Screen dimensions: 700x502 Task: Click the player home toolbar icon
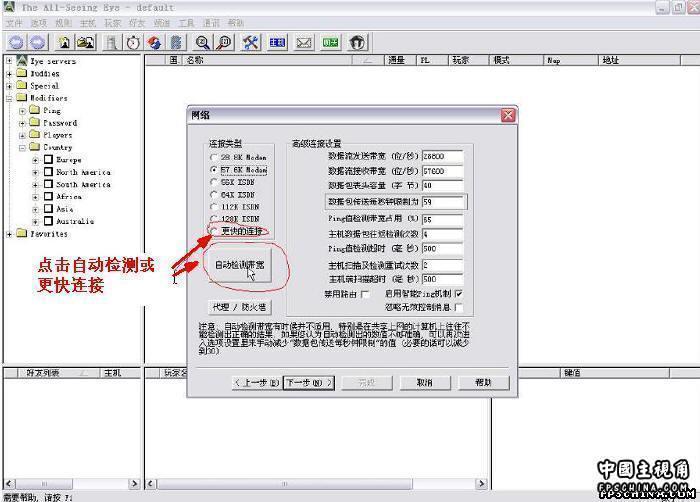[64, 42]
